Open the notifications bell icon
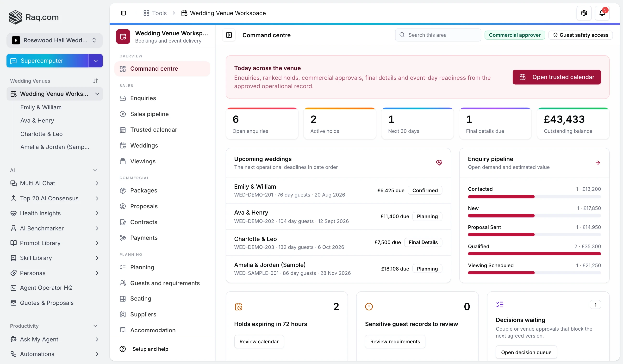Image resolution: width=623 pixels, height=364 pixels. point(602,13)
